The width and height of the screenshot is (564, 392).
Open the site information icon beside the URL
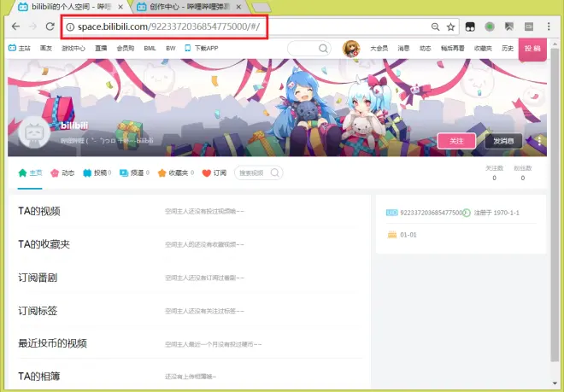coord(70,27)
